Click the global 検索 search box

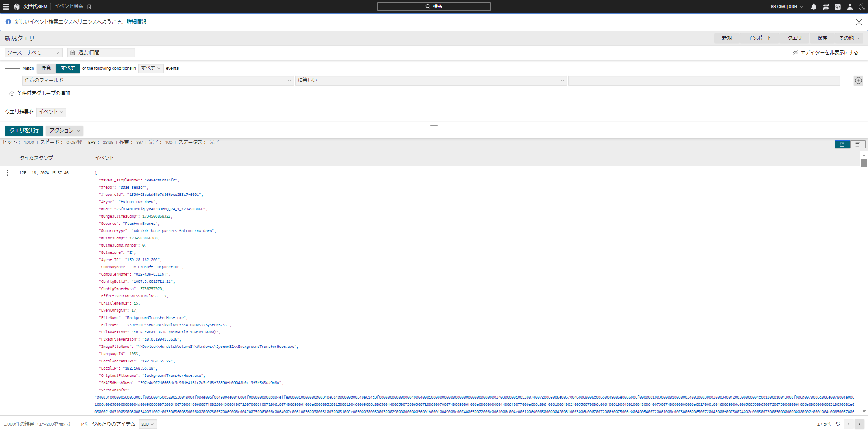pyautogui.click(x=434, y=6)
